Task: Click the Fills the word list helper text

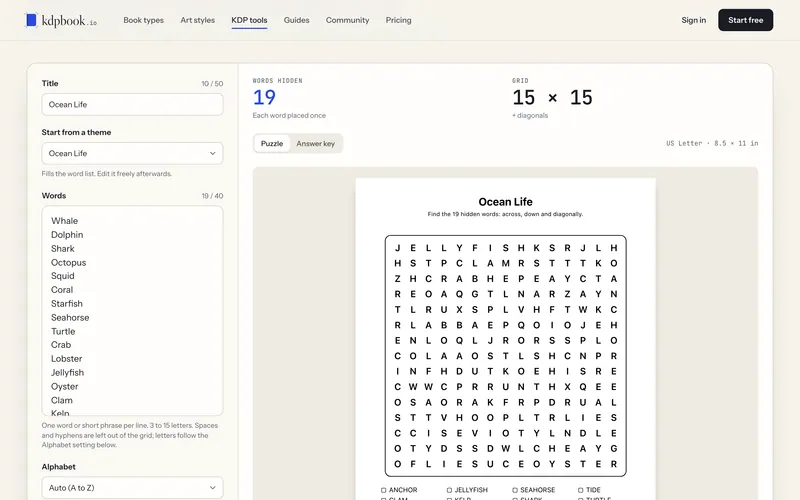Action: pyautogui.click(x=107, y=173)
